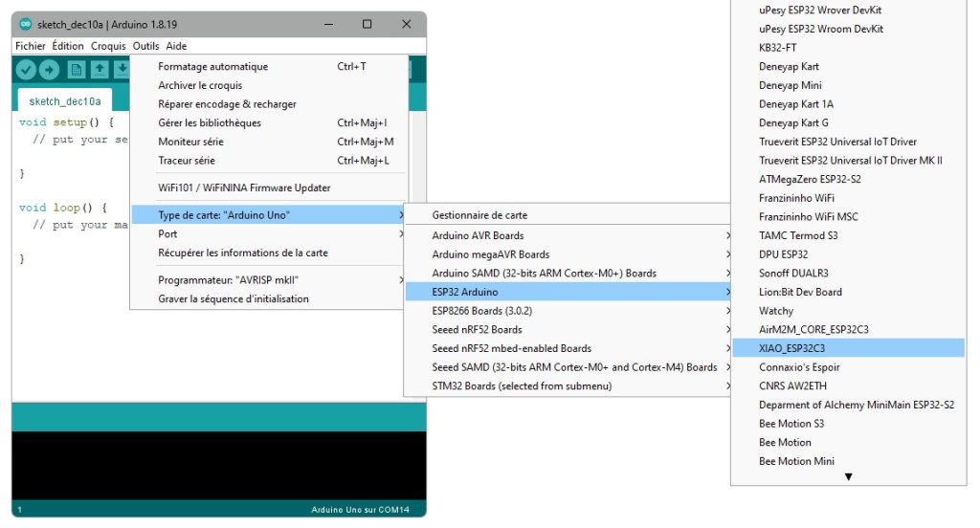
Task: Click the Arduino logo in title bar
Action: click(x=25, y=24)
